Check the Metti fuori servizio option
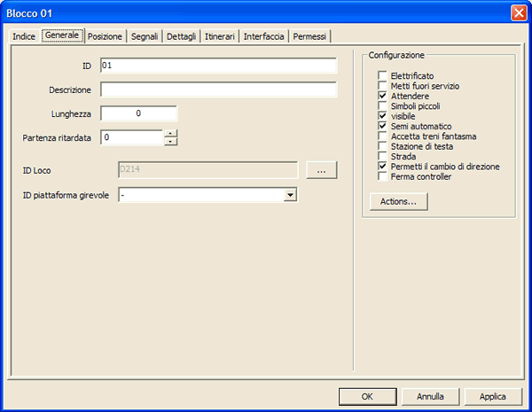 coord(383,86)
